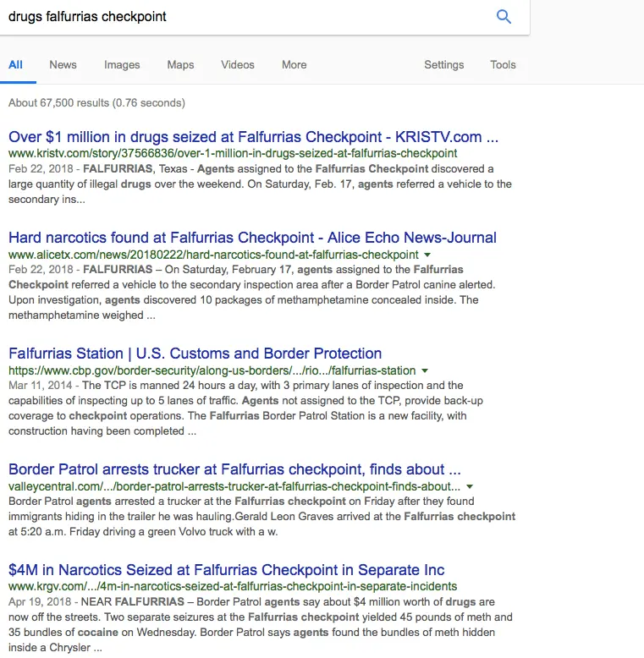644x658 pixels.
Task: Expand the More search categories menu
Action: point(294,65)
